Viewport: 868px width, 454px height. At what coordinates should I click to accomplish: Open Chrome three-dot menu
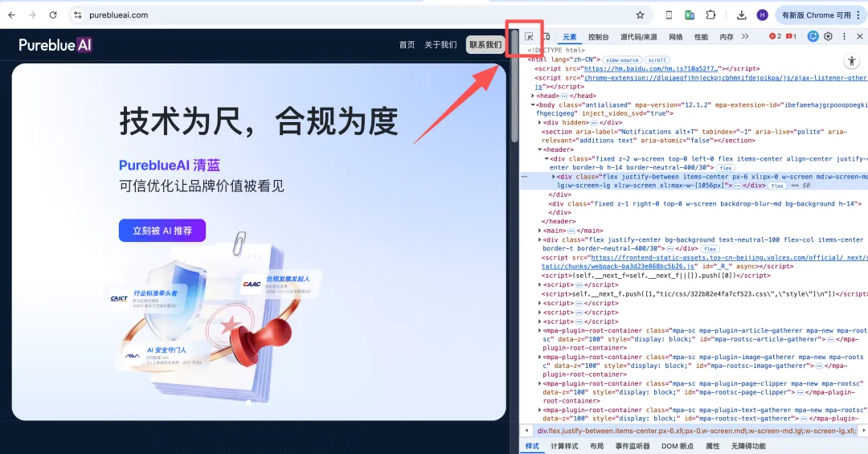coord(859,15)
